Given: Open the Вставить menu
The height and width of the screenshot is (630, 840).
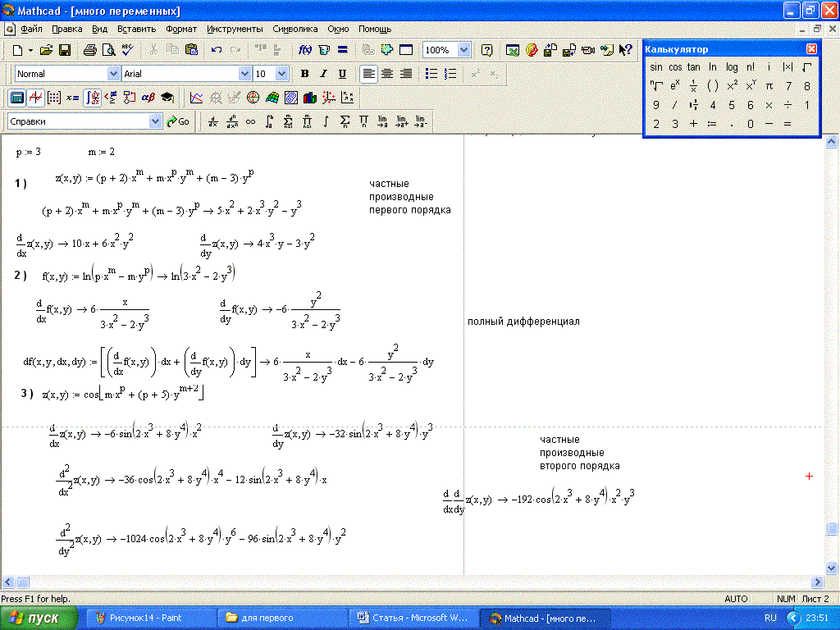Looking at the screenshot, I should coord(136,29).
